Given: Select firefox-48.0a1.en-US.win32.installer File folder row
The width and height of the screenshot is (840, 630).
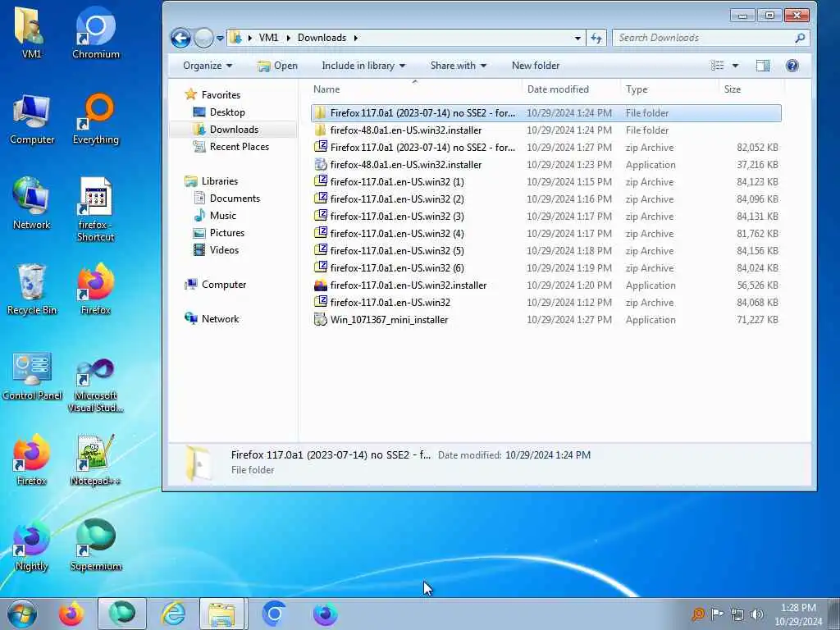Looking at the screenshot, I should coord(546,130).
